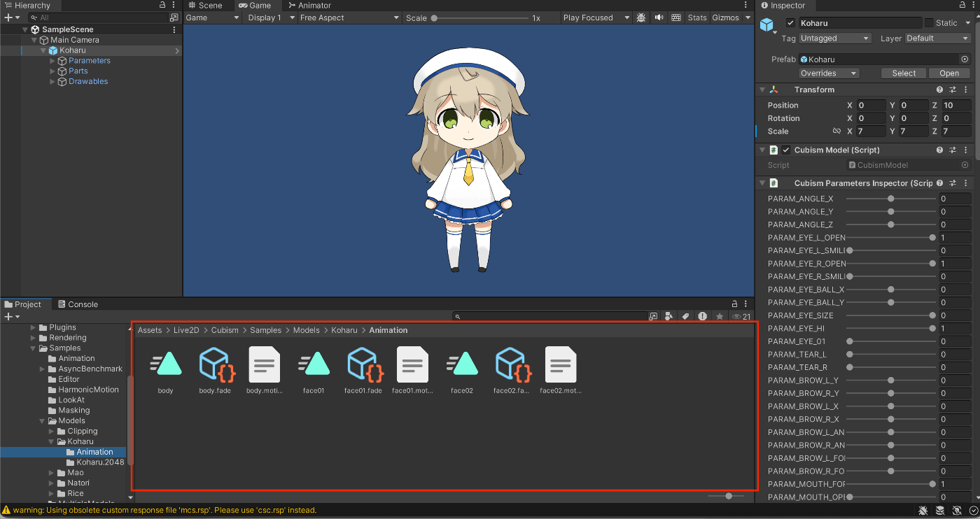Click the Project search by label tag icon

(x=685, y=316)
